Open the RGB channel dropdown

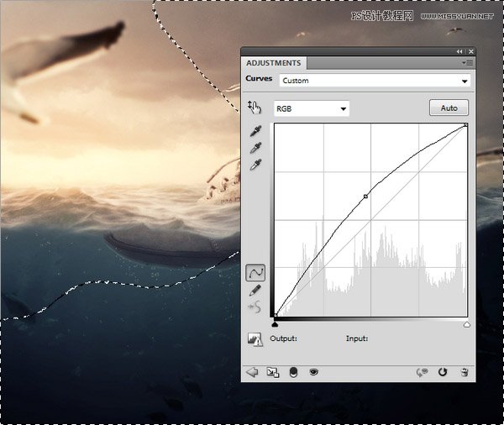coord(312,108)
